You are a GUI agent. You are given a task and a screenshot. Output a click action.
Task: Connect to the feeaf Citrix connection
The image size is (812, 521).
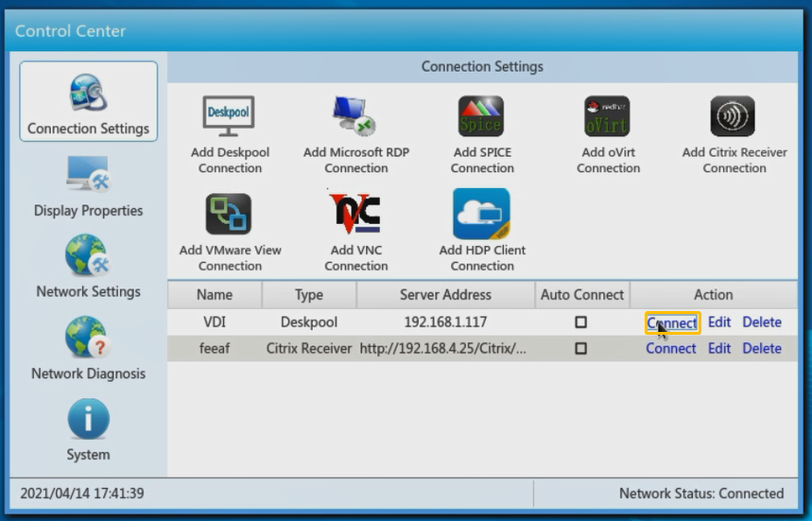pyautogui.click(x=670, y=349)
